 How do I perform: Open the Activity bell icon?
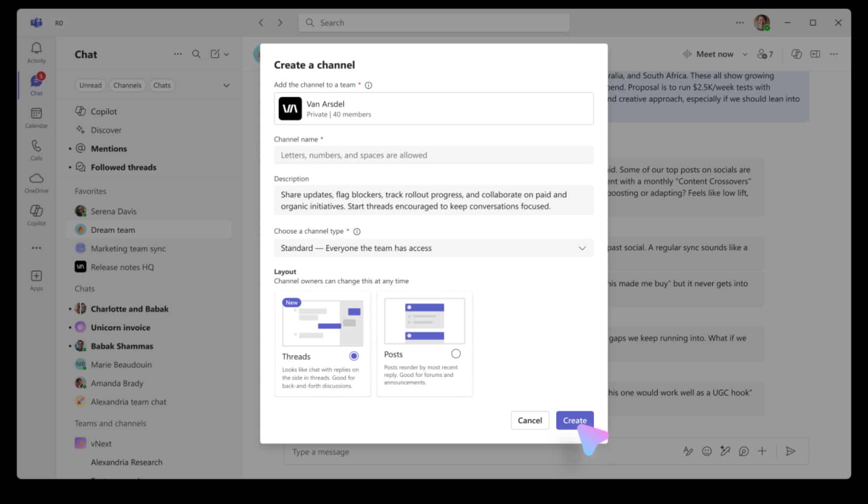(36, 48)
